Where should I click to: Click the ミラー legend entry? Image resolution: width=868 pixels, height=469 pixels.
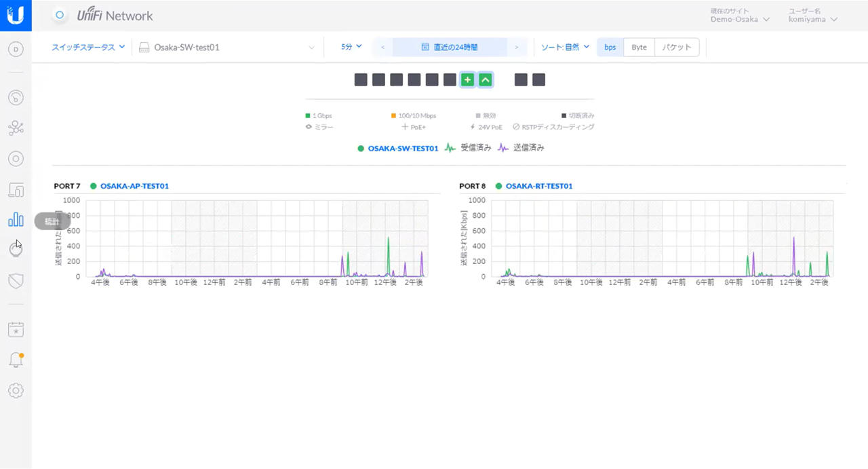(x=319, y=127)
